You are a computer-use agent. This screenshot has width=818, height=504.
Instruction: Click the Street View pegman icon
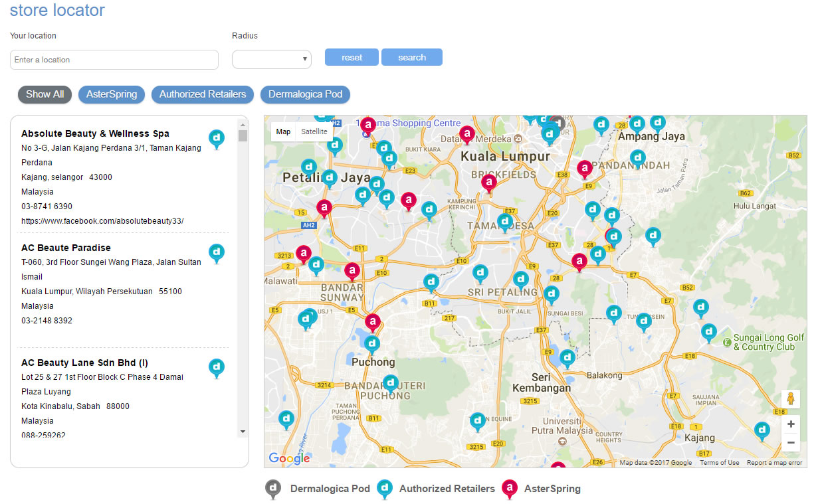[791, 399]
